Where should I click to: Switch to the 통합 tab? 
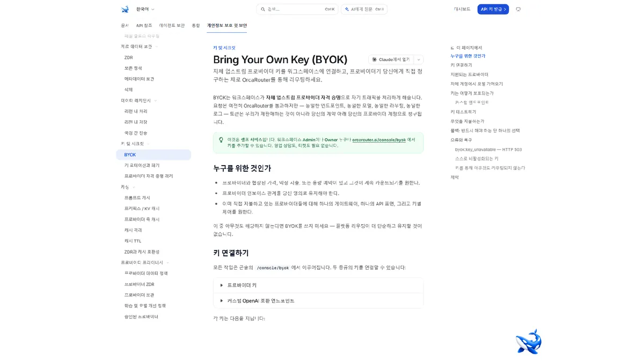coord(196,25)
